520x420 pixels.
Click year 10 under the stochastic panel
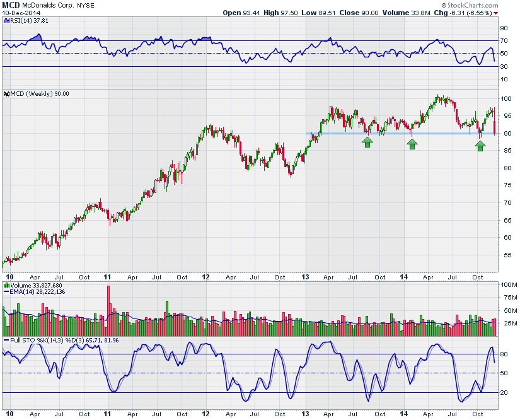coord(9,414)
